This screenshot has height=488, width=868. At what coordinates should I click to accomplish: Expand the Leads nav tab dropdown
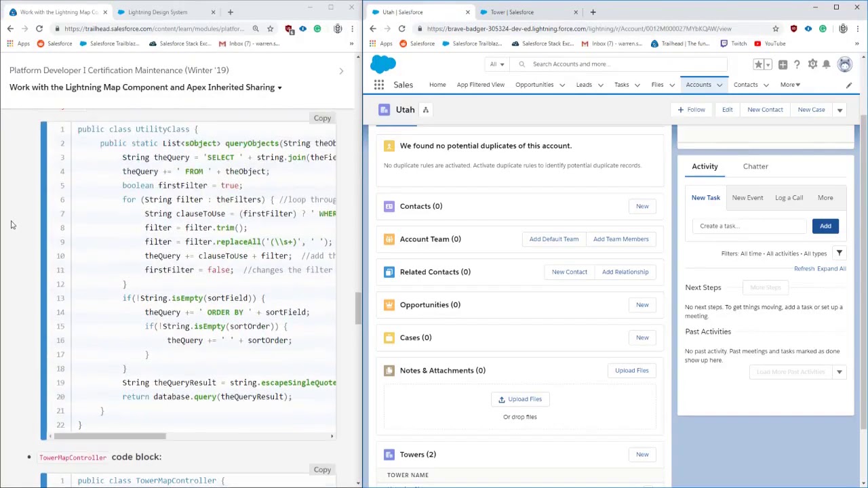[600, 85]
